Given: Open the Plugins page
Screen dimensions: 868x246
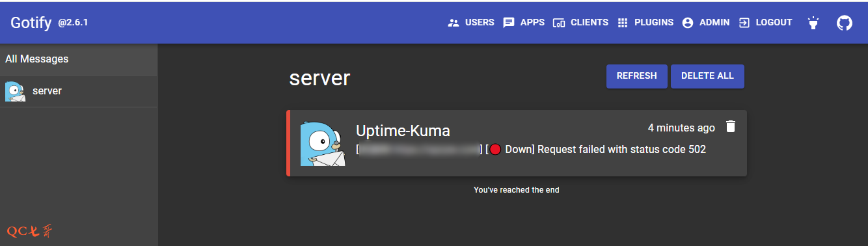Looking at the screenshot, I should [x=645, y=23].
